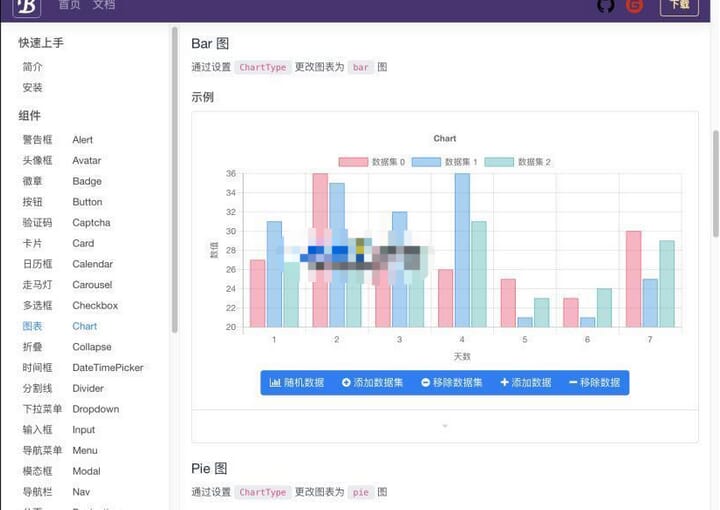Click the 下载 button in header
This screenshot has height=510, width=720.
point(680,6)
